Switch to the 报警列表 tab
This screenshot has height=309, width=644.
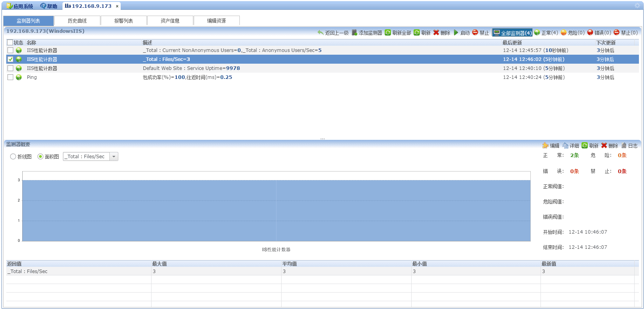[124, 21]
